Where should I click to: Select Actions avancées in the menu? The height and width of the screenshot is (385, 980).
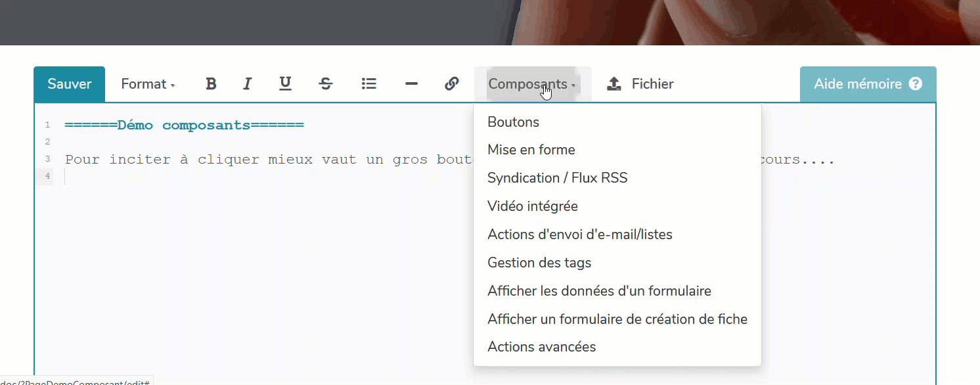(541, 346)
